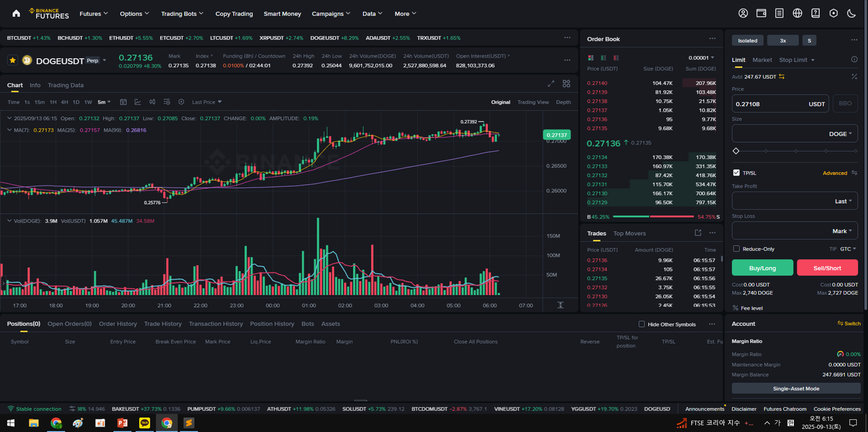Open the orders list icon in header
The height and width of the screenshot is (432, 868).
[779, 14]
